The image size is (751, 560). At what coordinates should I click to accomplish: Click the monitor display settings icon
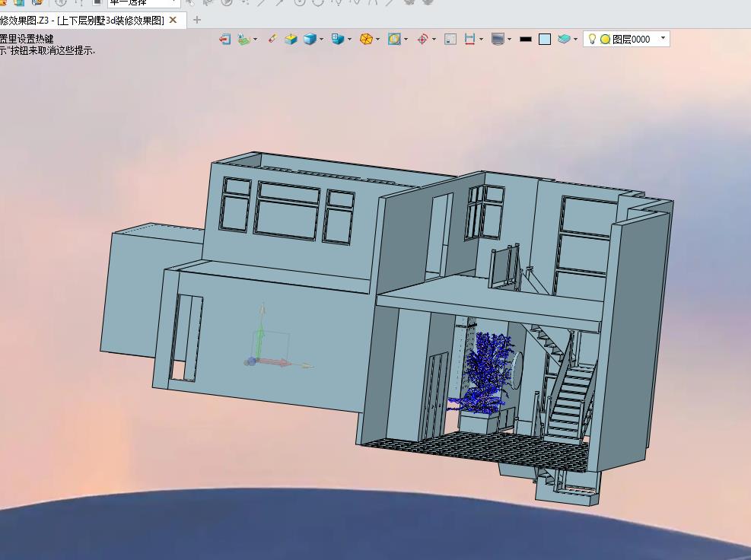[498, 40]
